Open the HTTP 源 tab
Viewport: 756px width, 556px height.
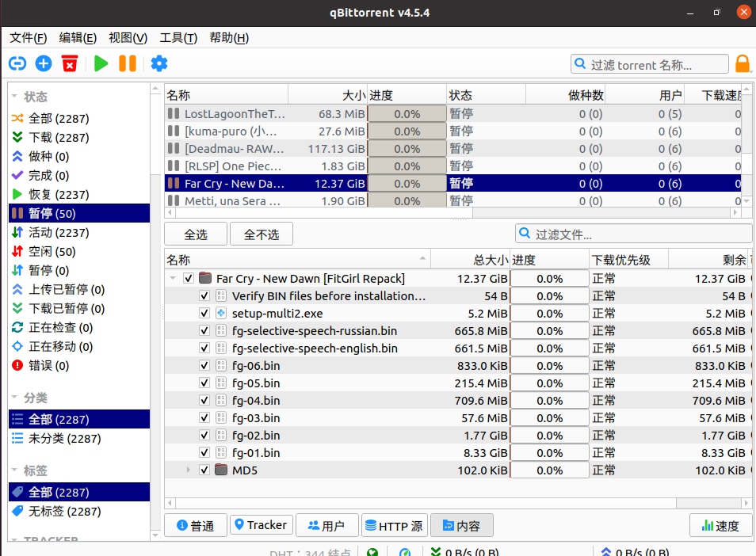[395, 525]
